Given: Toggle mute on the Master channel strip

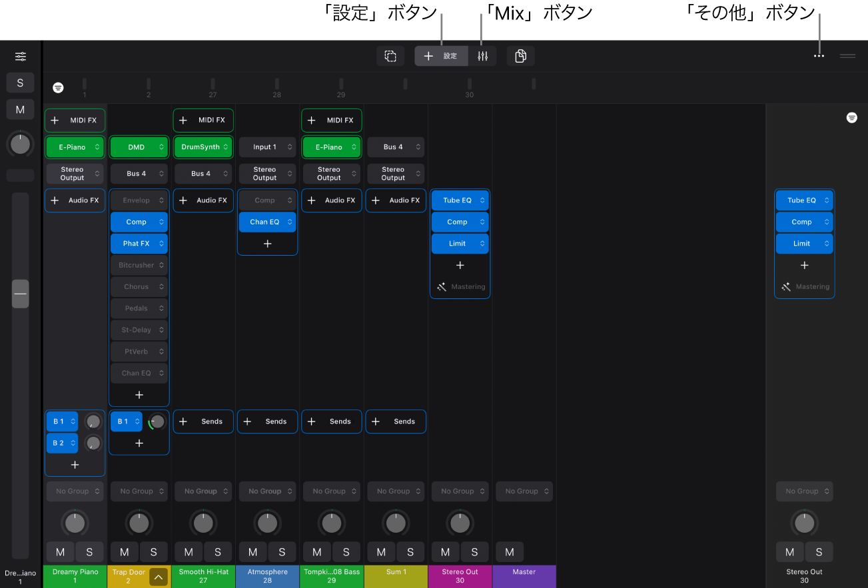Looking at the screenshot, I should pyautogui.click(x=509, y=551).
